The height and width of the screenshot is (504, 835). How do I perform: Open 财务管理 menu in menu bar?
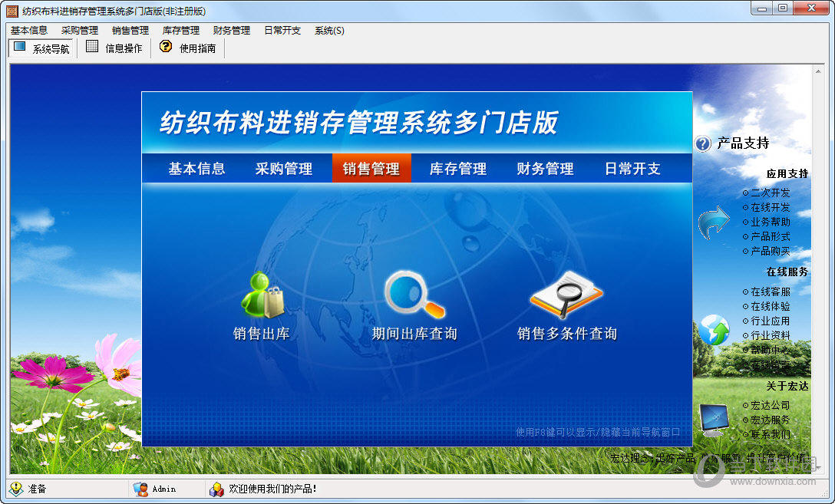point(231,31)
